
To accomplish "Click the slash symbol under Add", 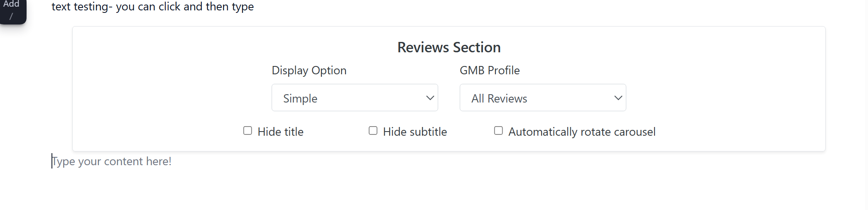I will 11,17.
